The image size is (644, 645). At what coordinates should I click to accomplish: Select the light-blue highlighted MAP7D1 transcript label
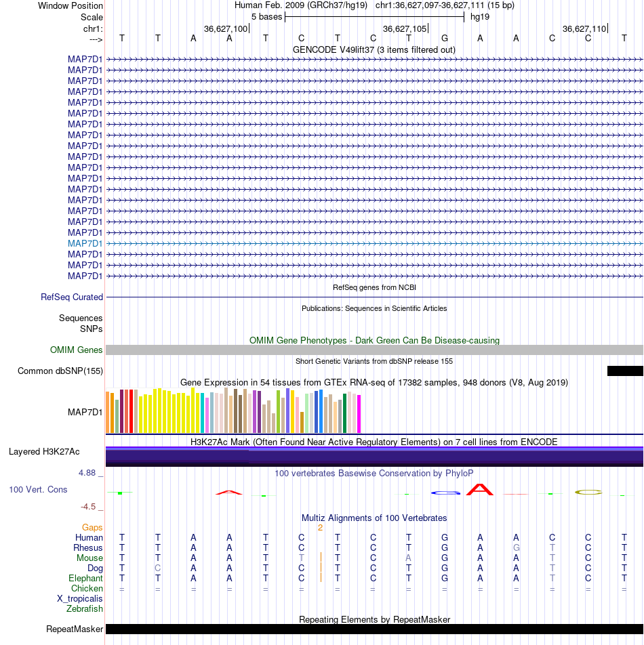[85, 243]
